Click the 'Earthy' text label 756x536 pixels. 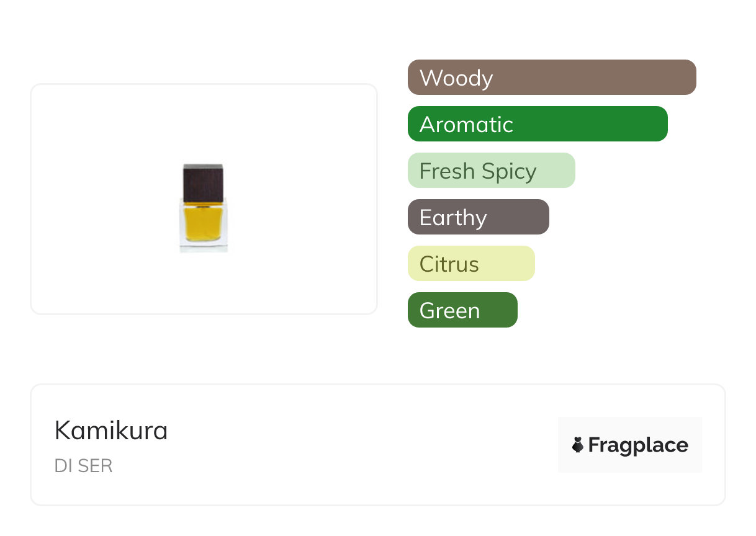click(x=453, y=218)
